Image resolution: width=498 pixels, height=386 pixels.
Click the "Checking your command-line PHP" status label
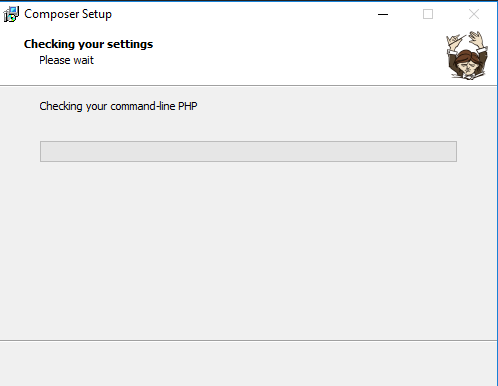pos(118,106)
